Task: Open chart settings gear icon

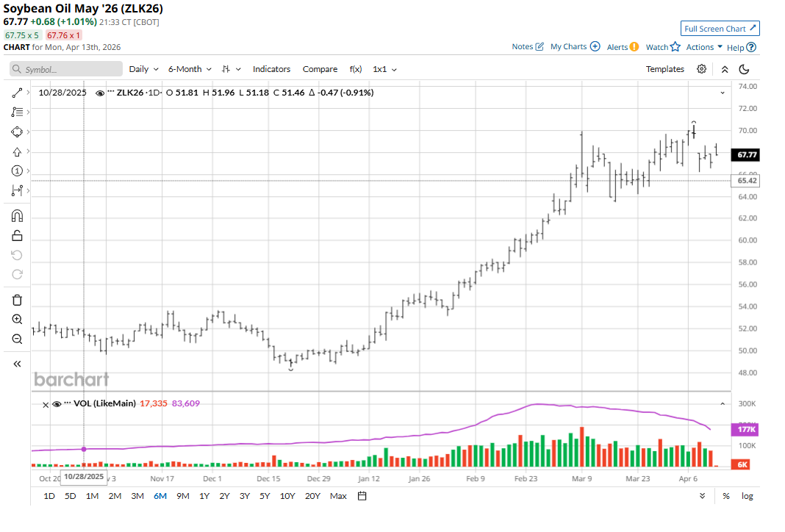Action: [702, 69]
